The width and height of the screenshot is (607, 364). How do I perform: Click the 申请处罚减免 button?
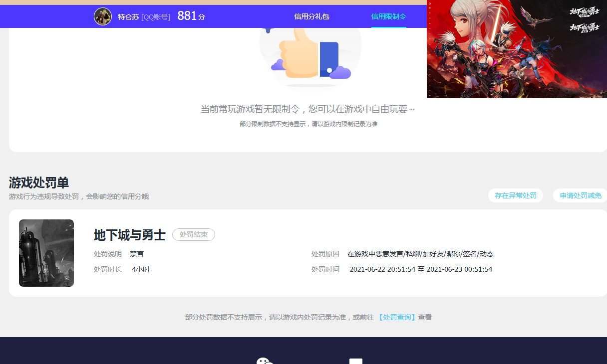tap(581, 195)
